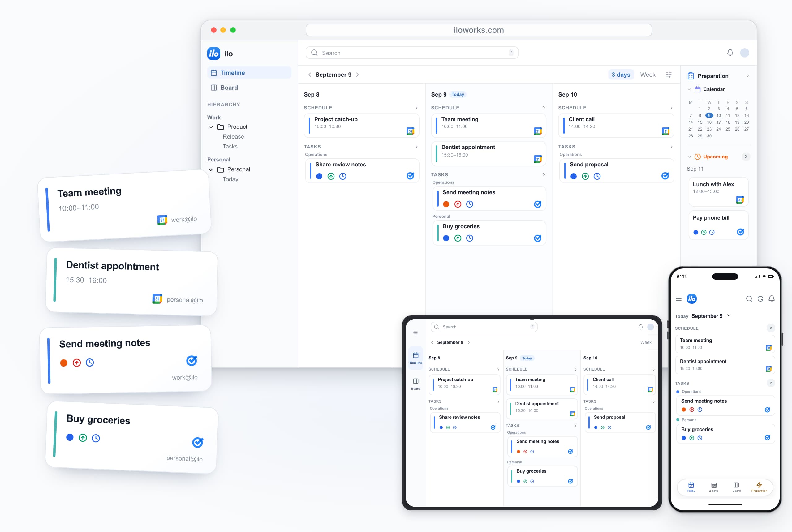792x532 pixels.
Task: Open notifications bell in desktop window
Action: pyautogui.click(x=730, y=53)
